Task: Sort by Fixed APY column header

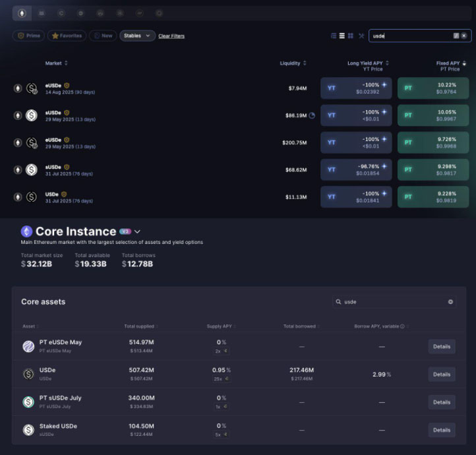Action: [451, 63]
